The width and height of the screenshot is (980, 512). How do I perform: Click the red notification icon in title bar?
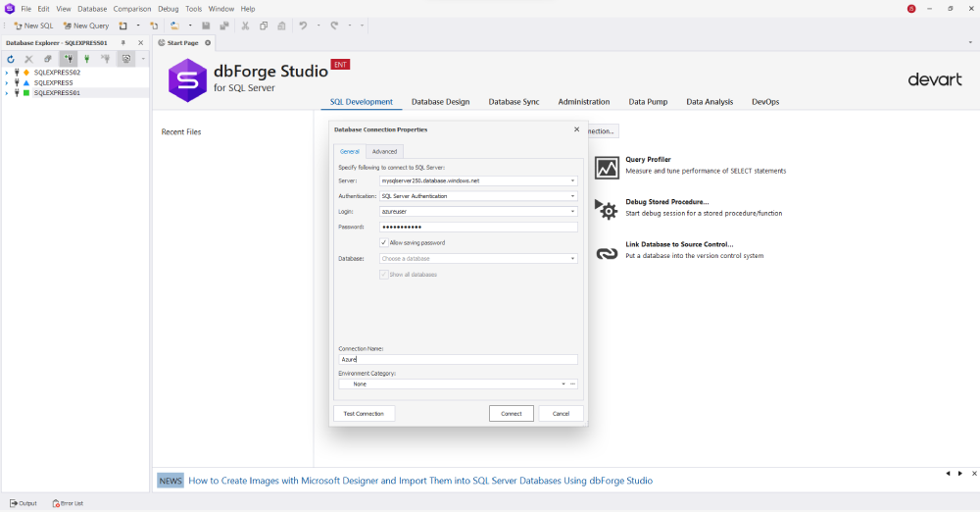point(911,9)
